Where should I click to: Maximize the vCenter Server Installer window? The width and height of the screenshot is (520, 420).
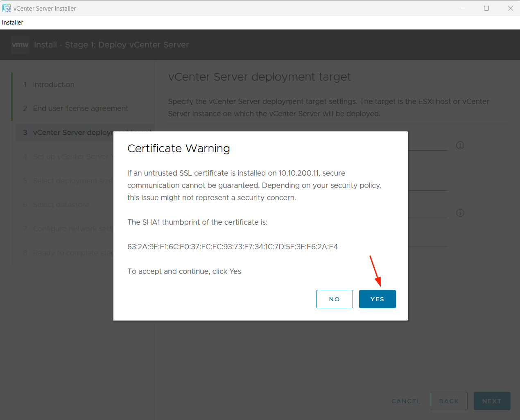pyautogui.click(x=486, y=8)
